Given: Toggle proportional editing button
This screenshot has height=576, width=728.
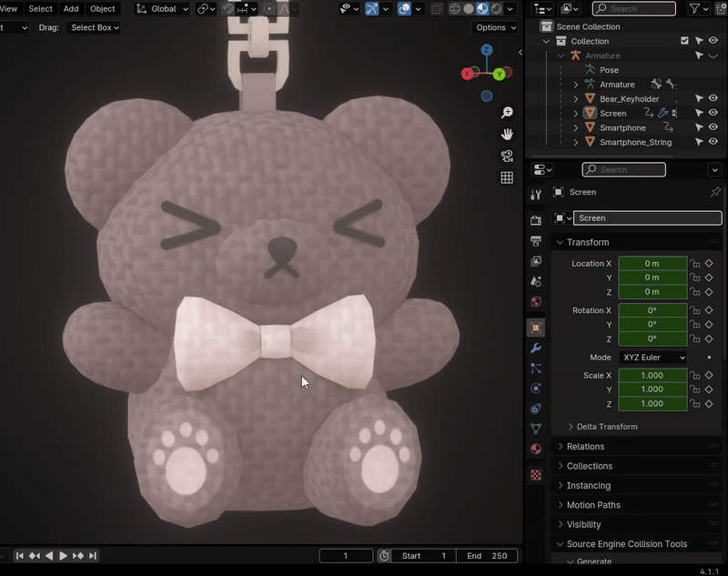Looking at the screenshot, I should (x=268, y=9).
